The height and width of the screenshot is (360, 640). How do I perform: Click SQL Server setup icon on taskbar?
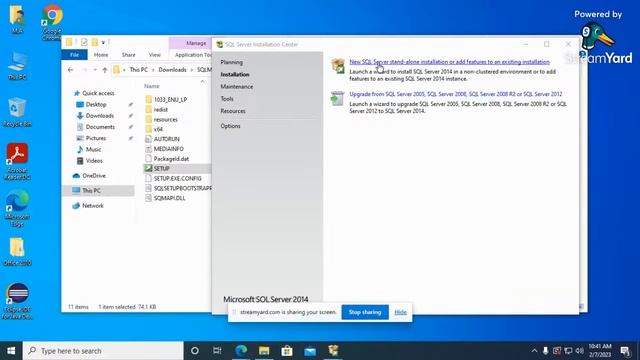[x=333, y=351]
